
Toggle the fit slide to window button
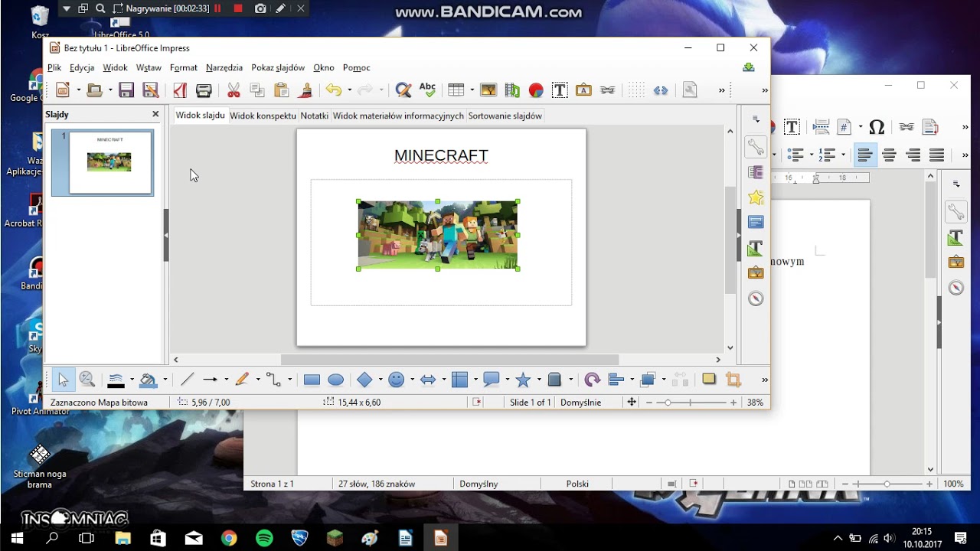click(632, 402)
